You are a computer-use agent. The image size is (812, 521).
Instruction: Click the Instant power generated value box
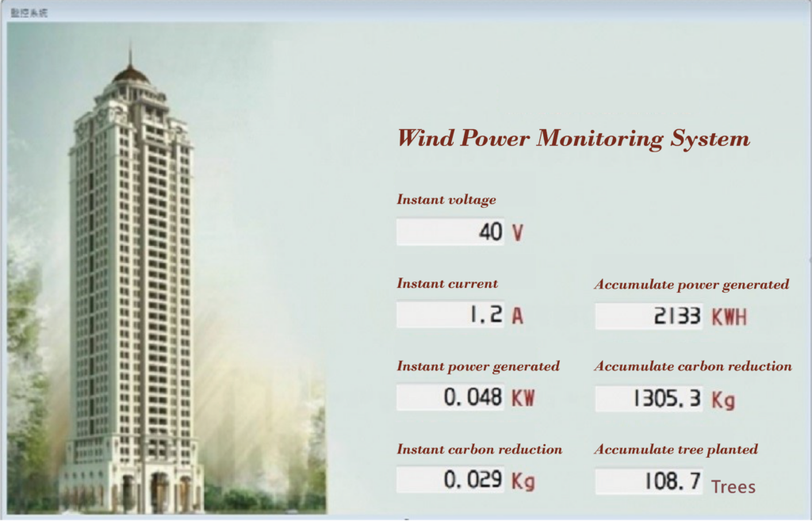(450, 397)
